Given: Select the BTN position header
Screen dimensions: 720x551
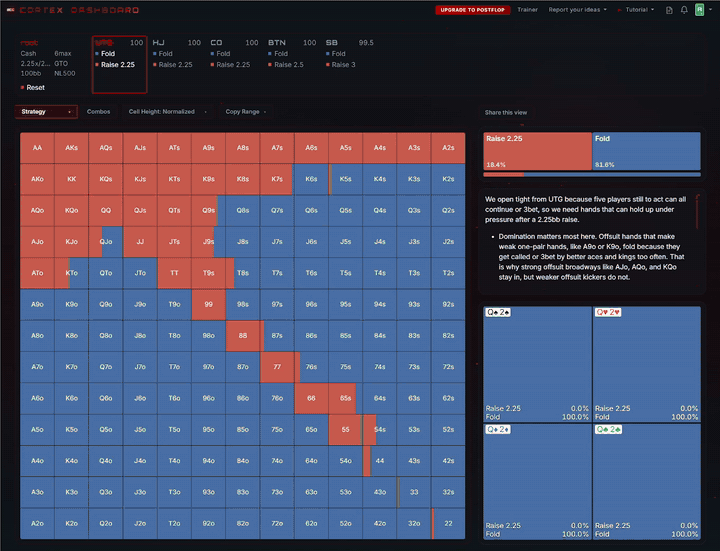Looking at the screenshot, I should pyautogui.click(x=277, y=43).
